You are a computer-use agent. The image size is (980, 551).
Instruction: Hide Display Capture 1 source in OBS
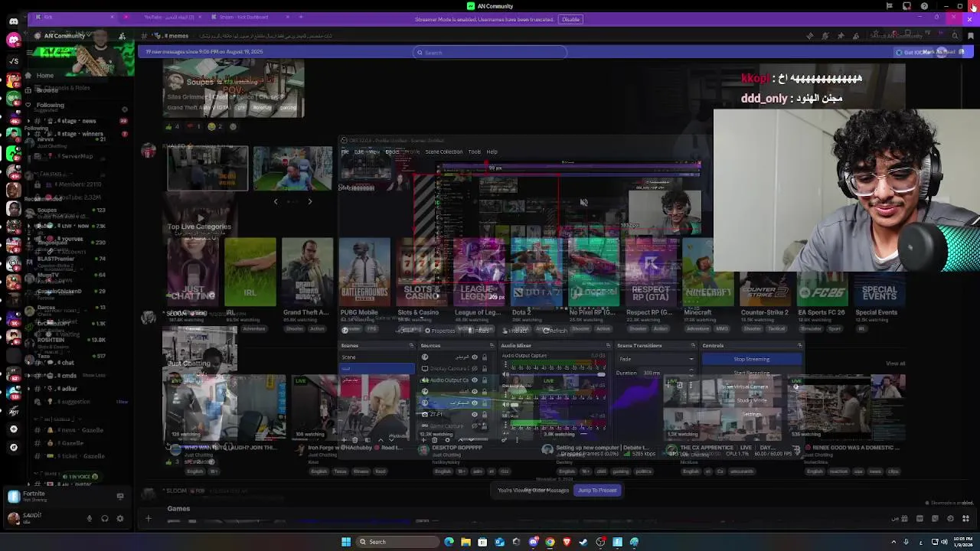[475, 368]
